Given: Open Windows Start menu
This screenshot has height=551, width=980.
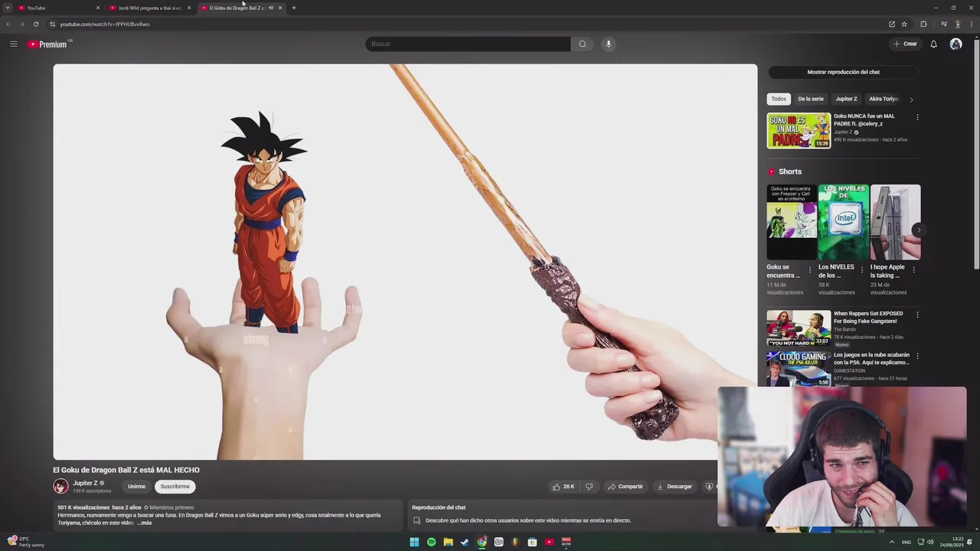Looking at the screenshot, I should click(x=414, y=542).
